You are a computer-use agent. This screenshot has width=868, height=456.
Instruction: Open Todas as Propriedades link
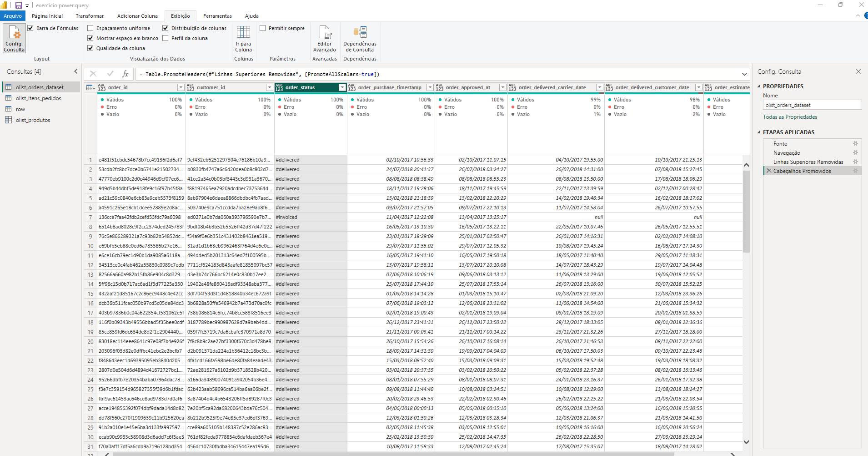[790, 117]
